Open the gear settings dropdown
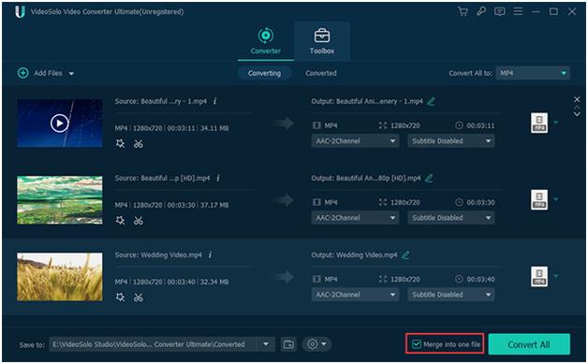The width and height of the screenshot is (588, 364). pos(316,344)
